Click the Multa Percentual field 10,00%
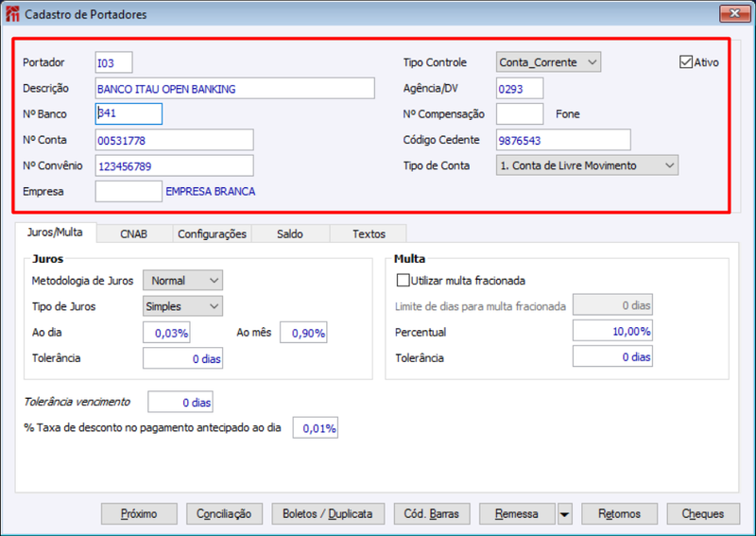The image size is (756, 536). coord(612,331)
